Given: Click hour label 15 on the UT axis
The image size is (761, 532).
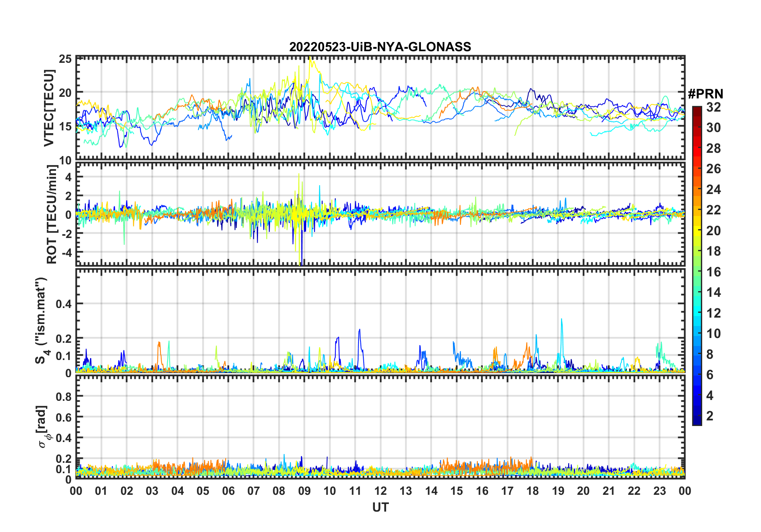Looking at the screenshot, I should (457, 491).
